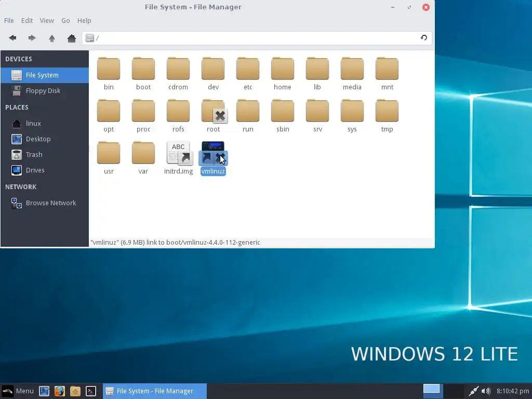Open the opt folder
The width and height of the screenshot is (532, 399).
109,116
